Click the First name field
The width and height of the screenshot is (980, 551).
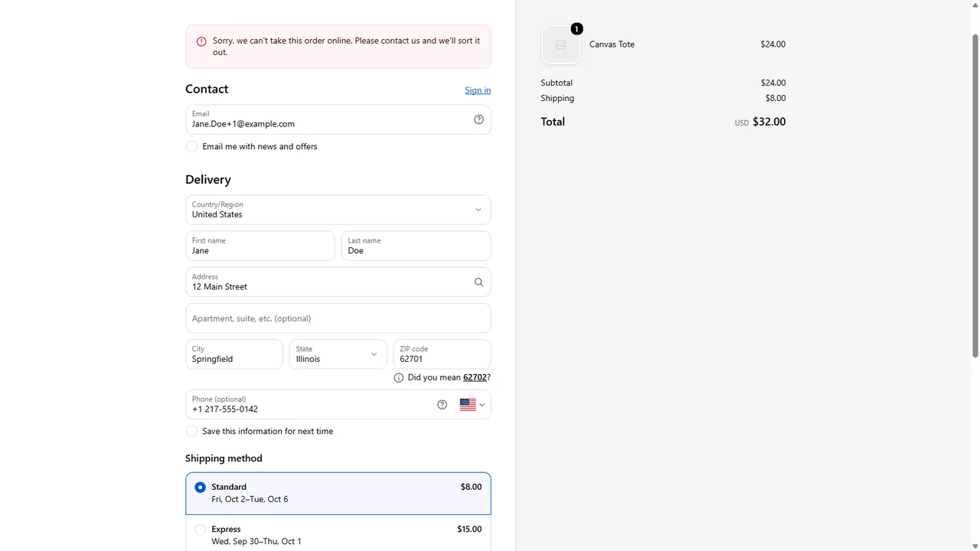(260, 246)
